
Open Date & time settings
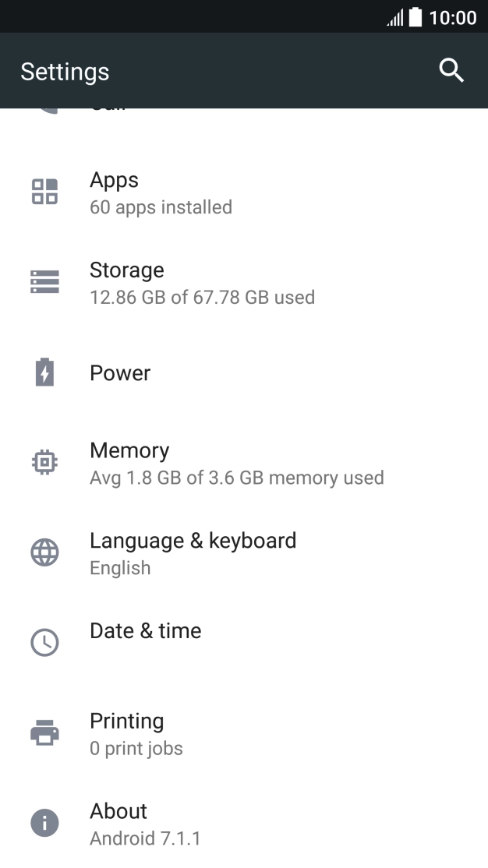tap(244, 644)
